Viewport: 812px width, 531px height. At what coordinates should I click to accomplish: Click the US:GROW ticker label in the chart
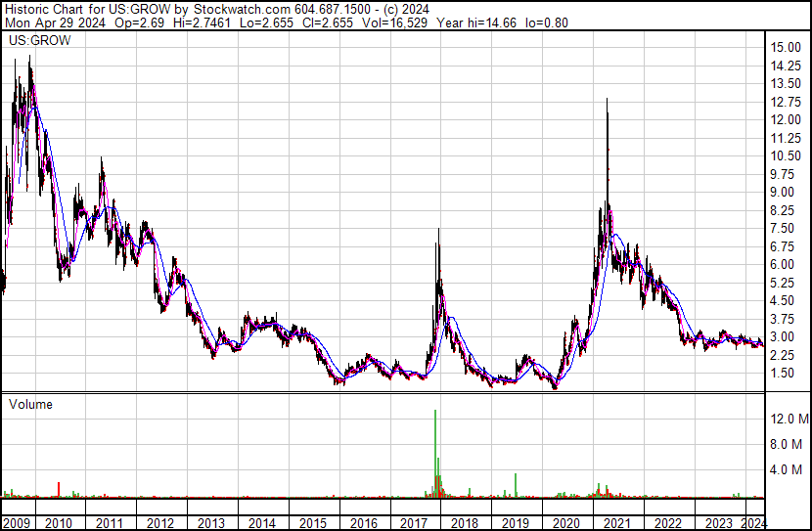(x=40, y=40)
